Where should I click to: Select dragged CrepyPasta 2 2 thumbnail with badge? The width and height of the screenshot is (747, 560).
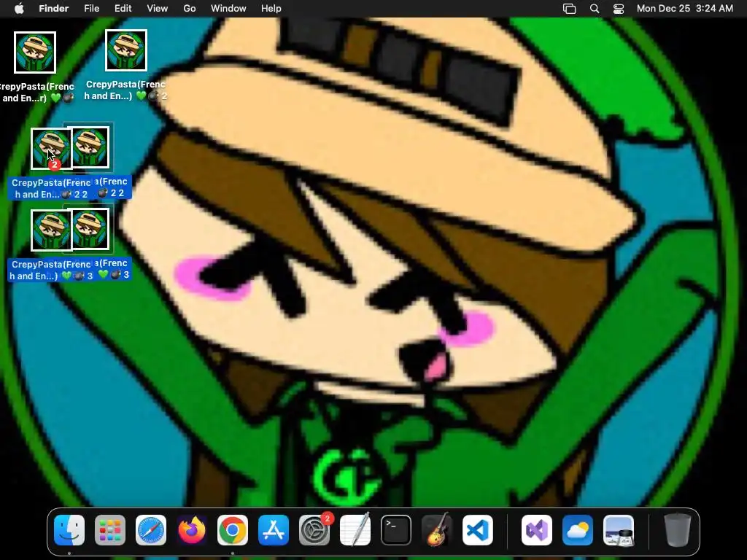pos(52,149)
